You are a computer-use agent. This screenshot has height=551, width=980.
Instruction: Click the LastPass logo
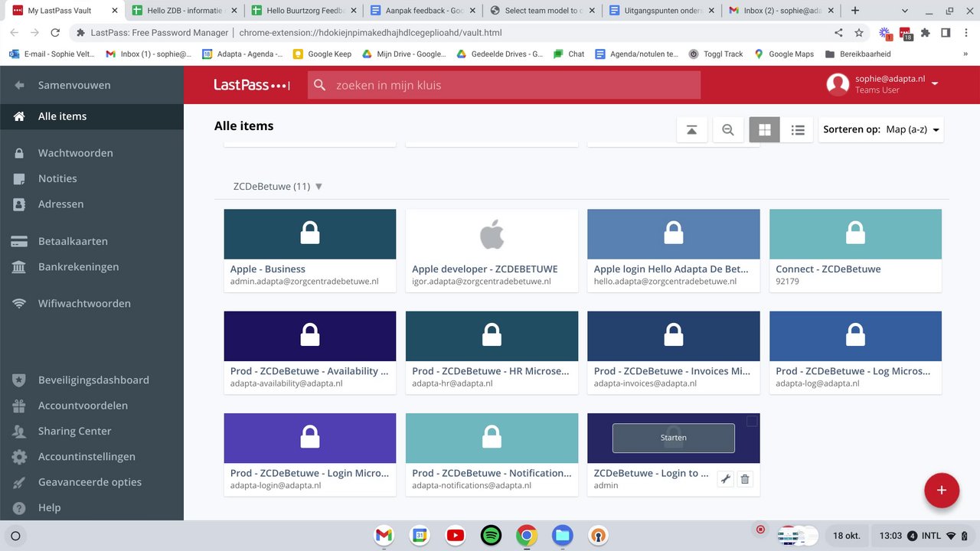[252, 85]
